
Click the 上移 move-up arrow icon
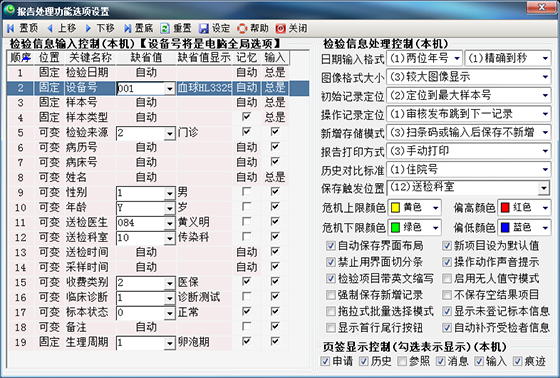(50, 28)
